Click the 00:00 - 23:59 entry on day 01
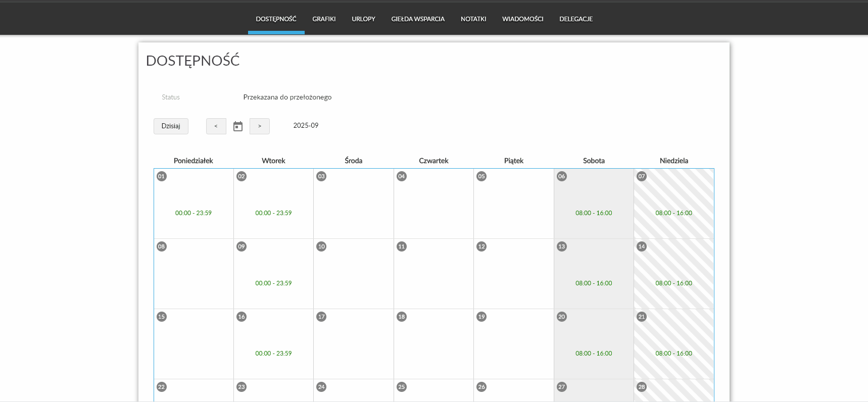 tap(194, 213)
